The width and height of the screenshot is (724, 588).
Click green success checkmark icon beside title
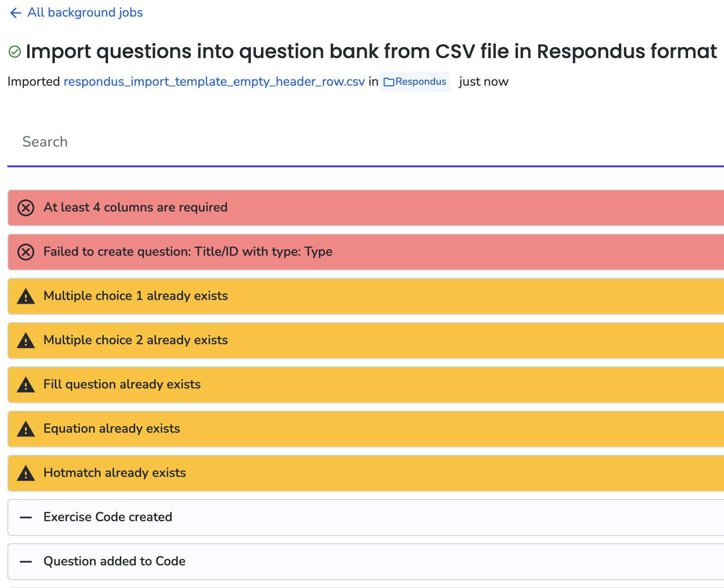click(x=15, y=52)
